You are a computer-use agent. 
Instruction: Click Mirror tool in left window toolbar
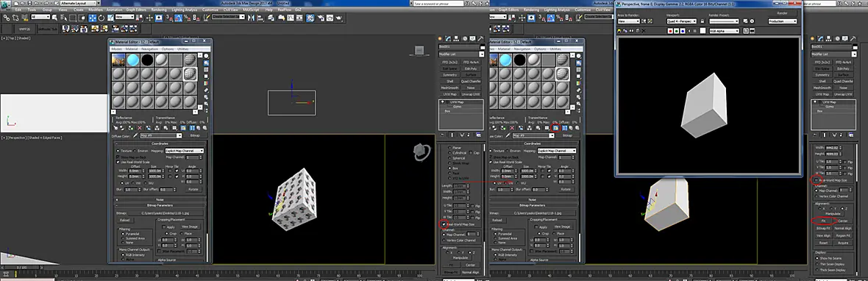251,18
